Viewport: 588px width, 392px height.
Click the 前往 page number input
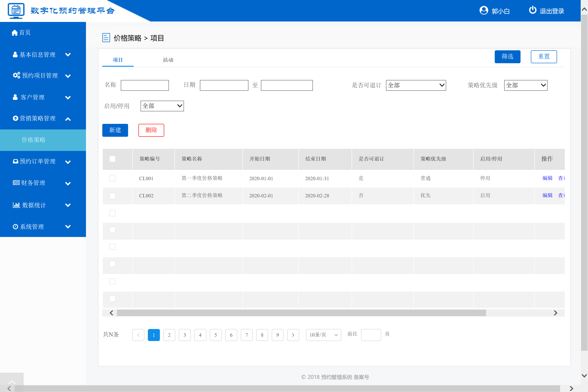(x=371, y=335)
